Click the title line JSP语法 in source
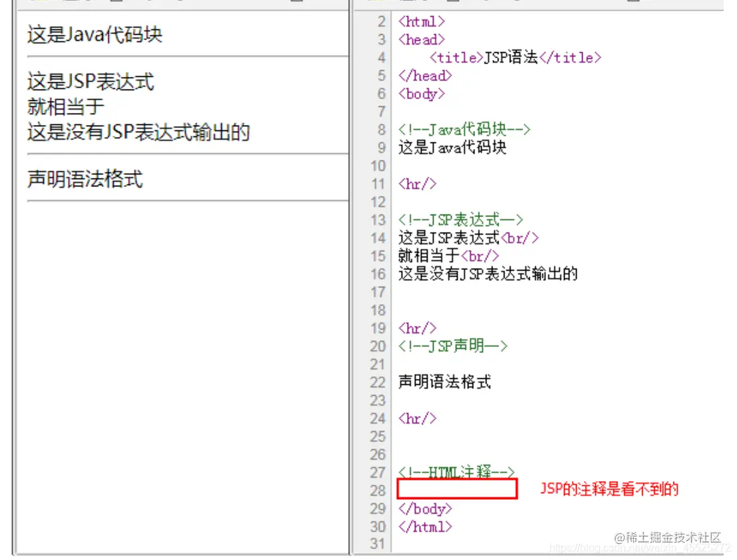The width and height of the screenshot is (737, 560). coord(515,58)
